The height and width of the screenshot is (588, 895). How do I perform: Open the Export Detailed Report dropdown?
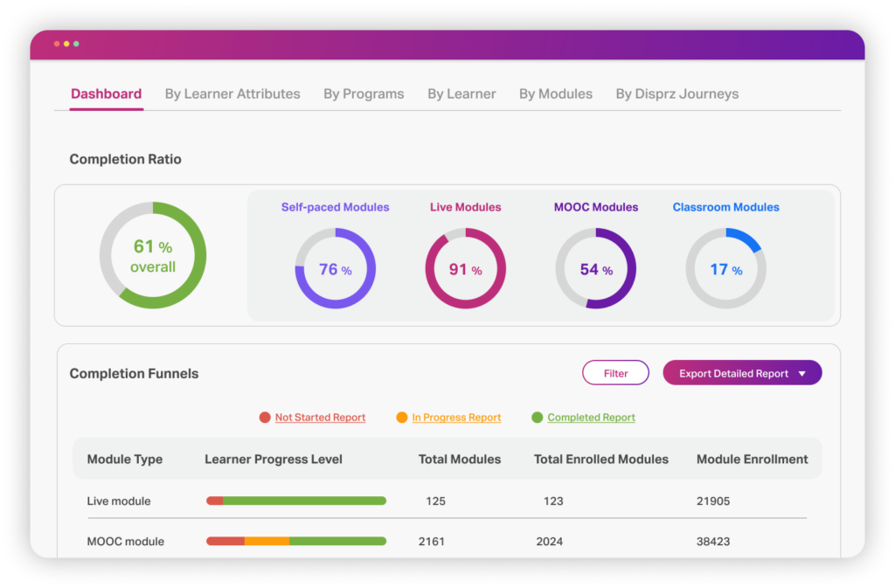tap(734, 372)
